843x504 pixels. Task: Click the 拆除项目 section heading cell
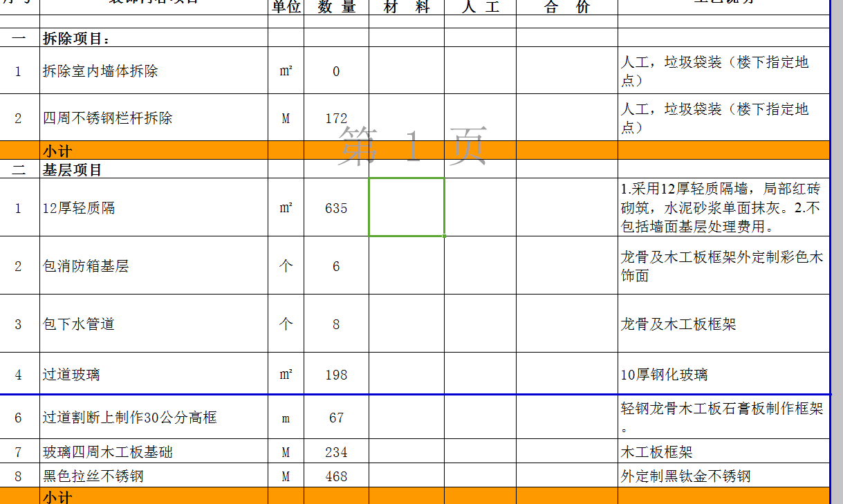[x=154, y=39]
